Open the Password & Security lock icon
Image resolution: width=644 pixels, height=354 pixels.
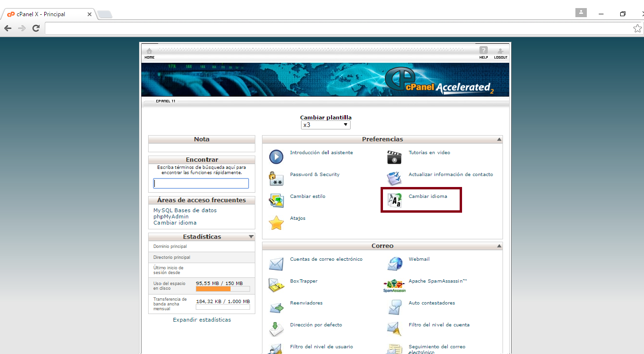coord(276,178)
